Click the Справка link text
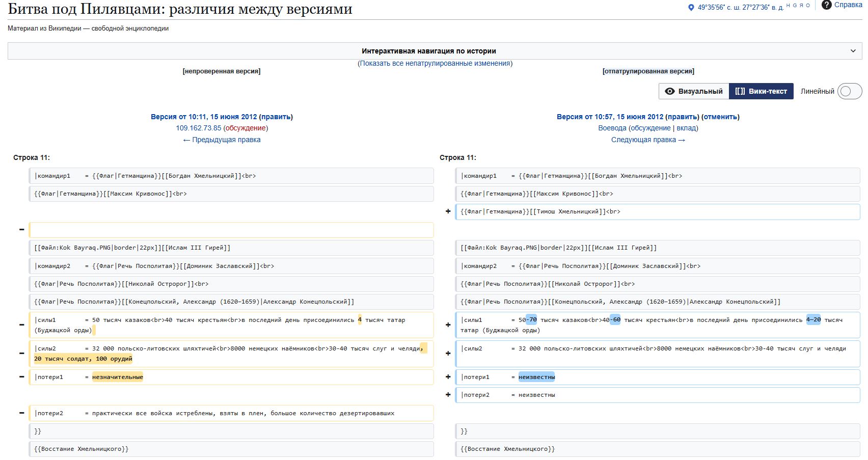Screen dimensions: 868x460 pyautogui.click(x=848, y=5)
